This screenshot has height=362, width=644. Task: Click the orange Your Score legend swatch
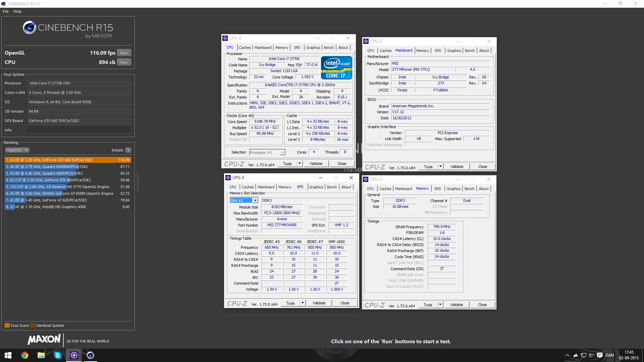7,325
